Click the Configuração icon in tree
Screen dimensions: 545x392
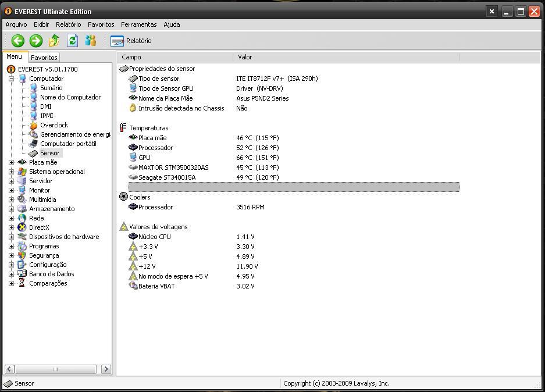22,265
